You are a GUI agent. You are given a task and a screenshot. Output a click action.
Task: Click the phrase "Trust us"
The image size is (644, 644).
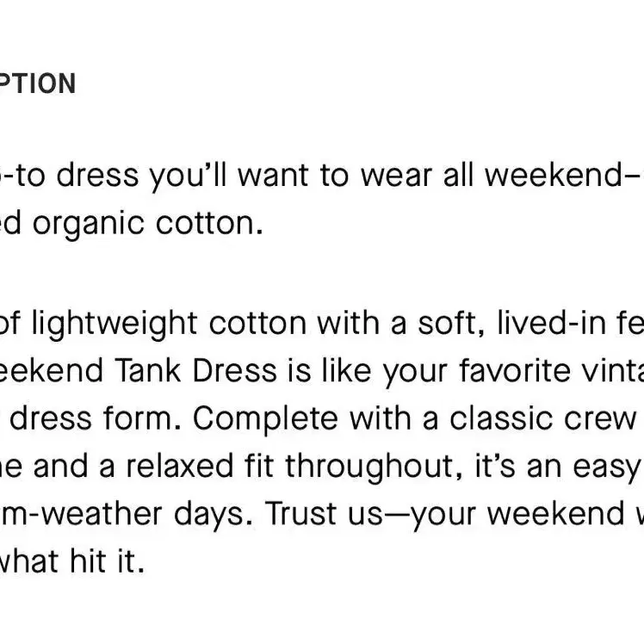pos(325,514)
